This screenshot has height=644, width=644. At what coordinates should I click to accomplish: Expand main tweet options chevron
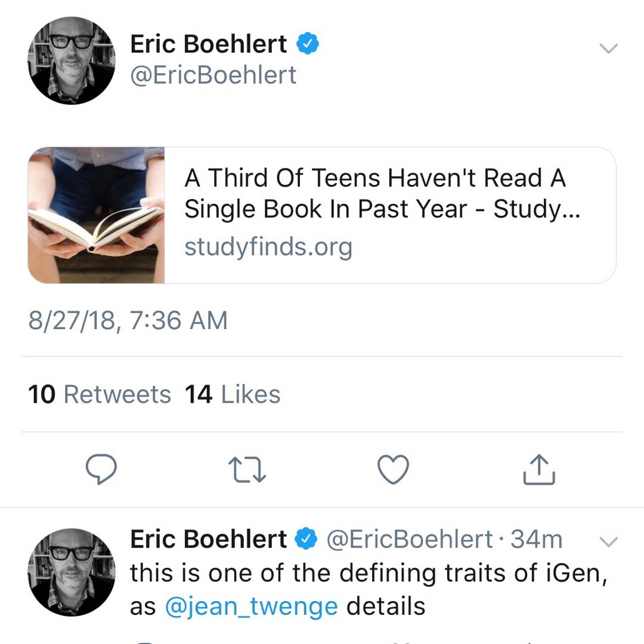point(608,48)
